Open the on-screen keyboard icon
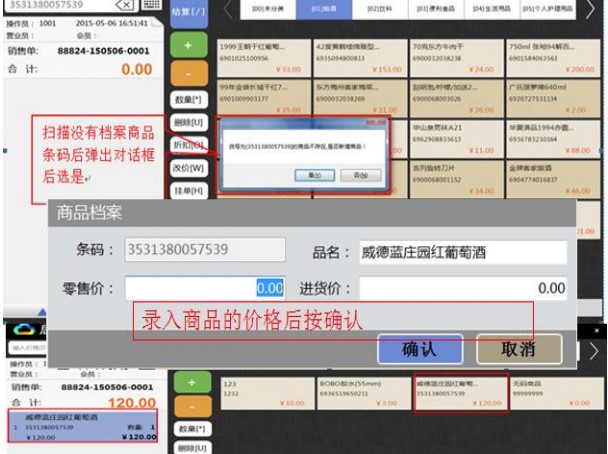Image resolution: width=608 pixels, height=454 pixels. (x=152, y=5)
